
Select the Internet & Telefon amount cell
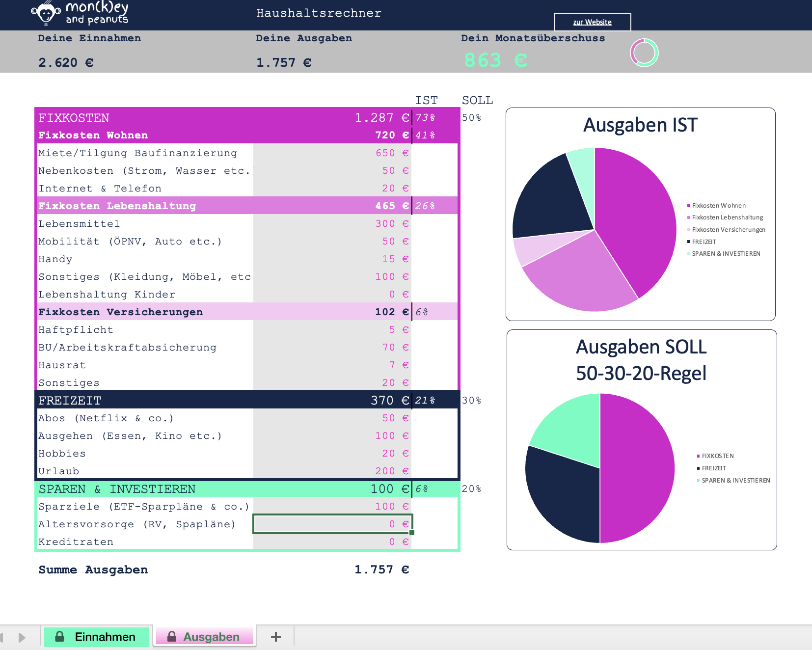332,188
